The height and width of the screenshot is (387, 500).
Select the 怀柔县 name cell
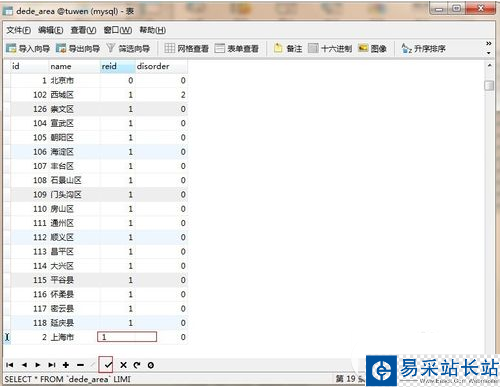pyautogui.click(x=74, y=294)
